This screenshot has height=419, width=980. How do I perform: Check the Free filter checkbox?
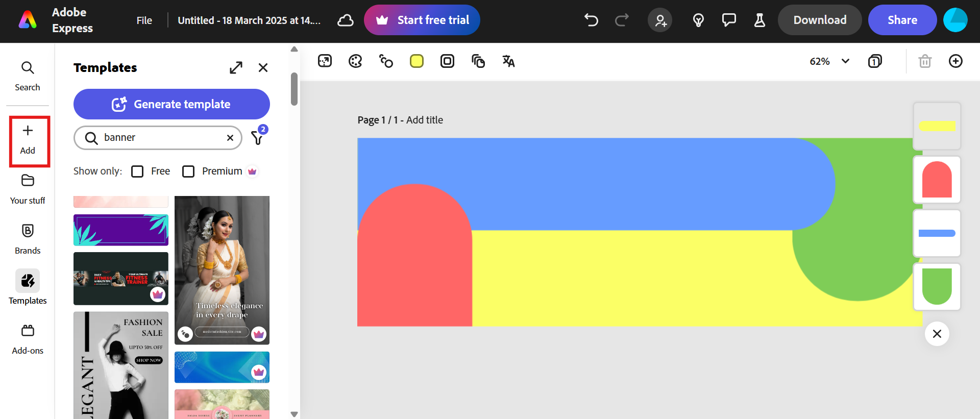pos(137,171)
